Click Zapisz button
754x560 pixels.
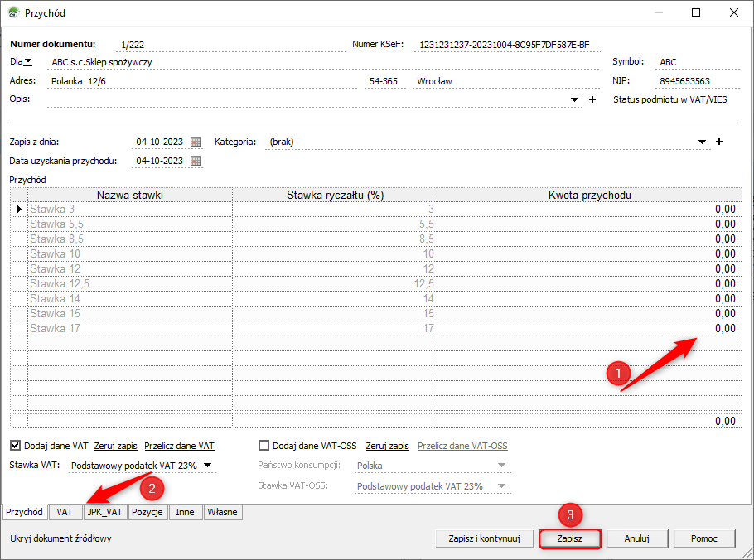(x=570, y=538)
